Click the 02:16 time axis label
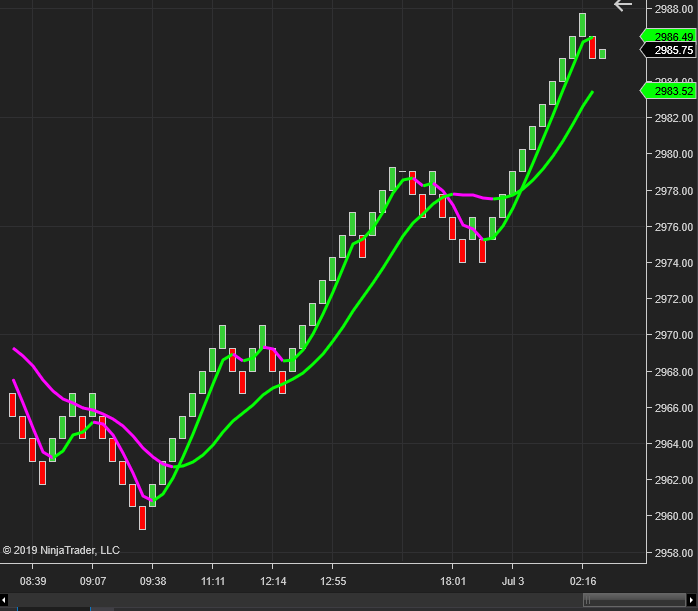 583,581
